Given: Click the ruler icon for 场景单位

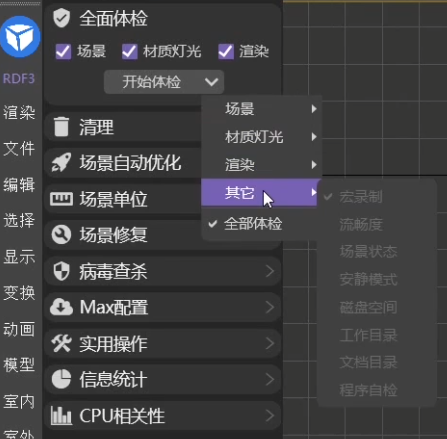Looking at the screenshot, I should (61, 199).
